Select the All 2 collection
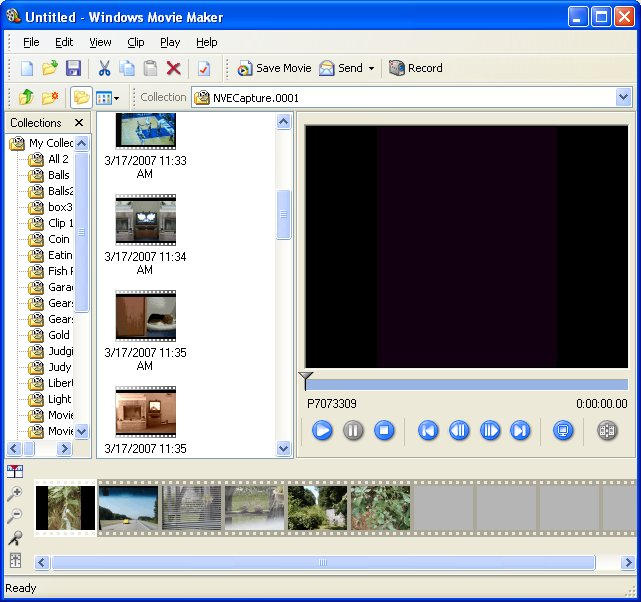 pyautogui.click(x=48, y=159)
